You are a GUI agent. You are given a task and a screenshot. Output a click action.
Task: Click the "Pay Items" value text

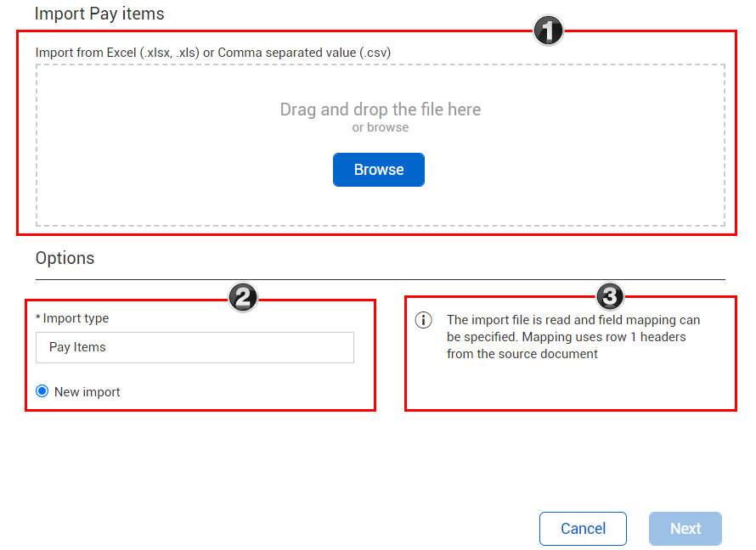(77, 347)
